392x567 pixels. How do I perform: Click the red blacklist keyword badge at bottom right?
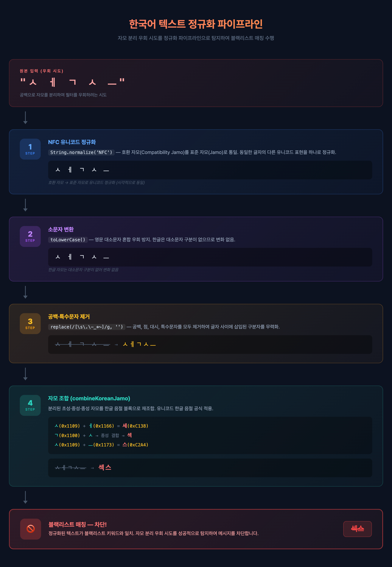tap(357, 529)
